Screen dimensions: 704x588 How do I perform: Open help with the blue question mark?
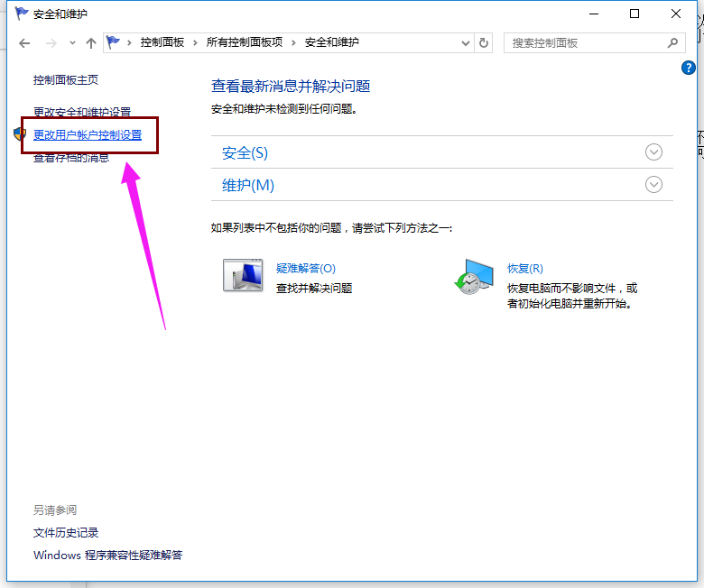(690, 68)
